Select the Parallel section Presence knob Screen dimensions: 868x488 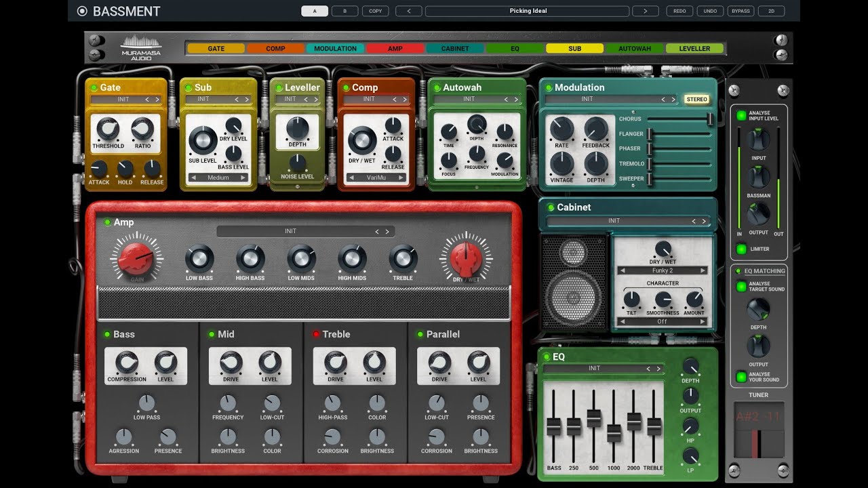(481, 404)
